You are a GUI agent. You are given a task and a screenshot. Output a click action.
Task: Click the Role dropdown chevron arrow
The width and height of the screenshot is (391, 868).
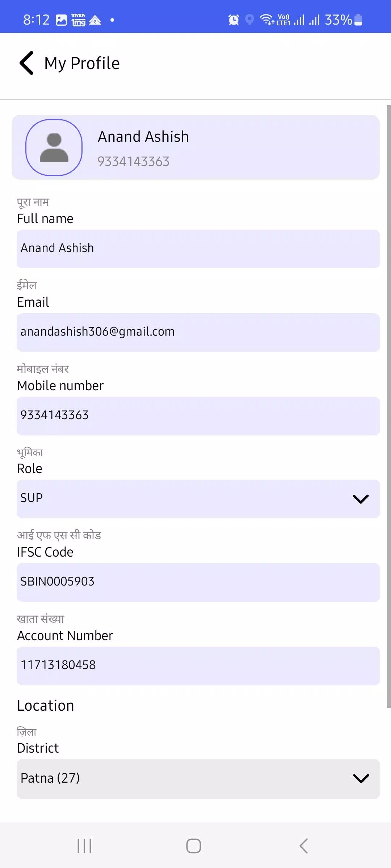click(361, 499)
